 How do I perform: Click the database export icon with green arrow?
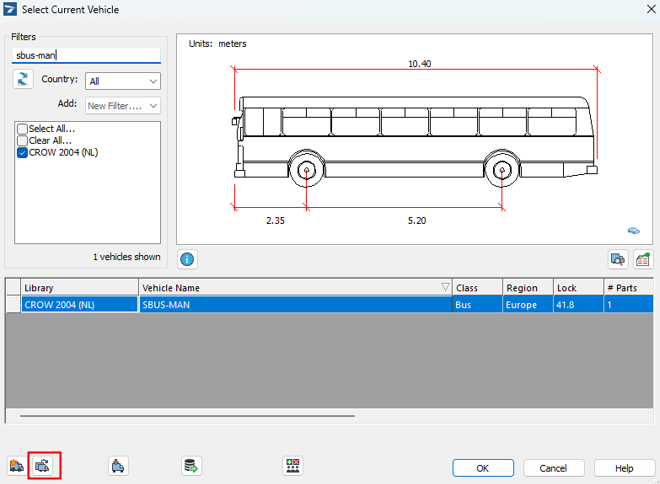coord(191,466)
